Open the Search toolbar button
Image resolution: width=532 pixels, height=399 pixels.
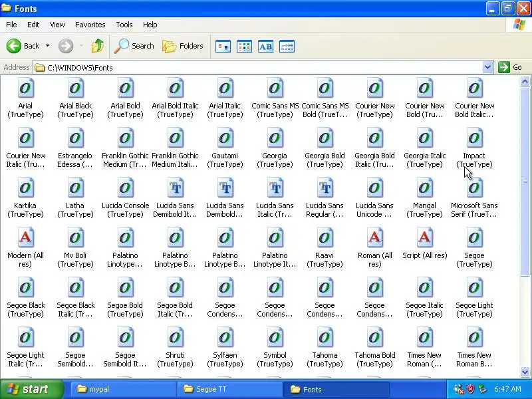134,46
